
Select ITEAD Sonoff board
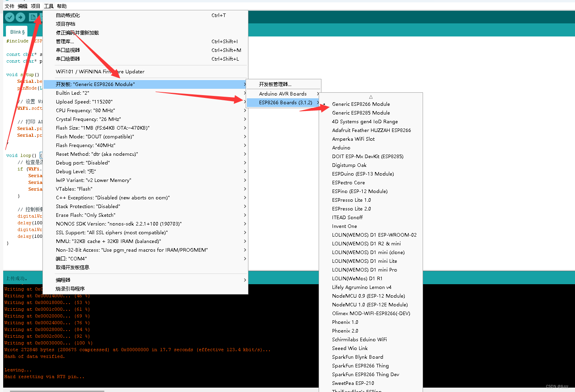tap(371, 217)
